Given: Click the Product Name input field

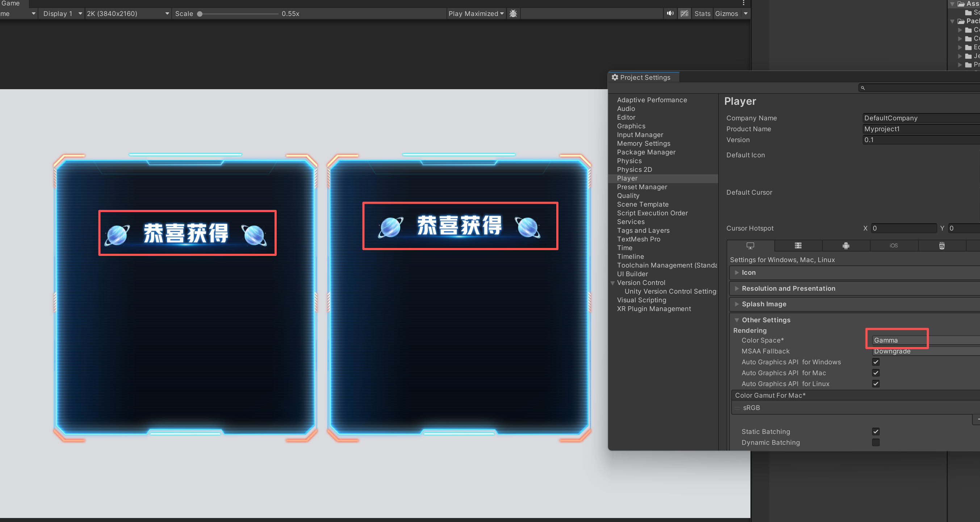Looking at the screenshot, I should (x=921, y=129).
